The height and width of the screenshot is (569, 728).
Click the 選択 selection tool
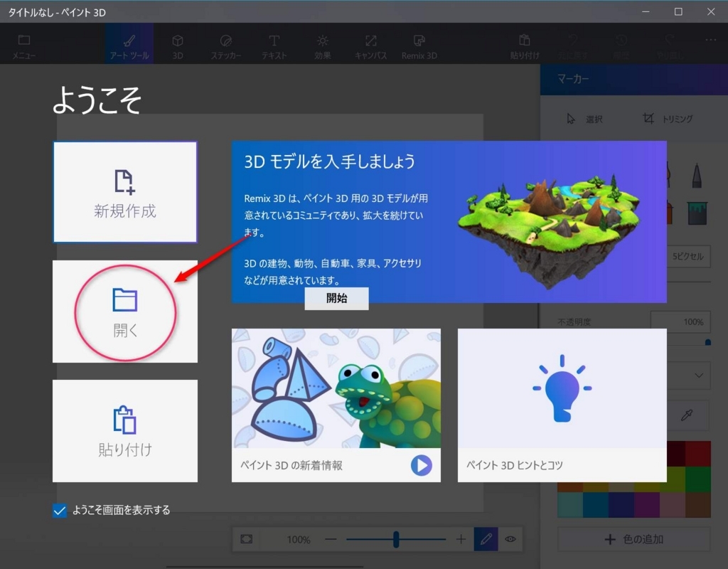pos(584,119)
